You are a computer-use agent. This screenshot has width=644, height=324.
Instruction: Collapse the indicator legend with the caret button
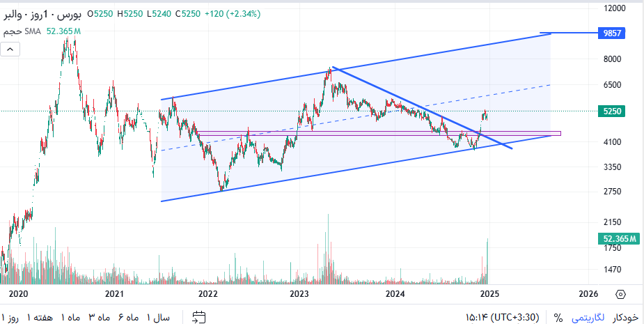pyautogui.click(x=10, y=50)
